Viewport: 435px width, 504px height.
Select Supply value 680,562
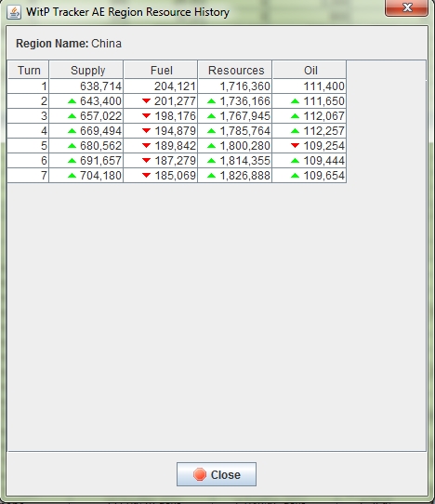point(86,146)
